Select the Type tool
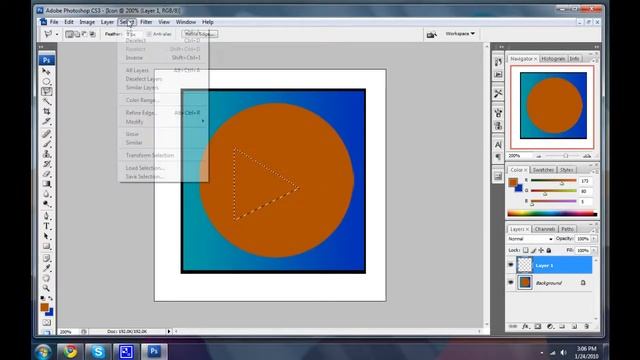Screen dimensions: 640x360 click(47, 226)
